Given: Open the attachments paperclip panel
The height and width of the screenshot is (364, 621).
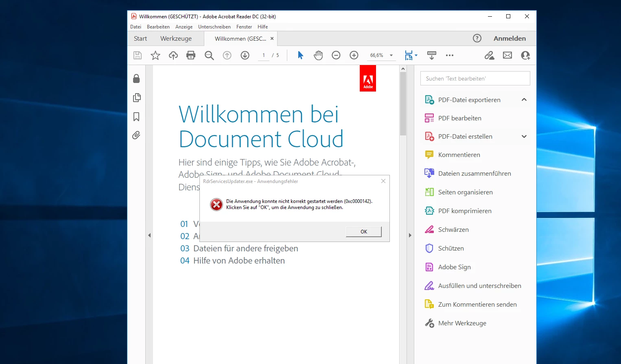Looking at the screenshot, I should click(x=136, y=135).
